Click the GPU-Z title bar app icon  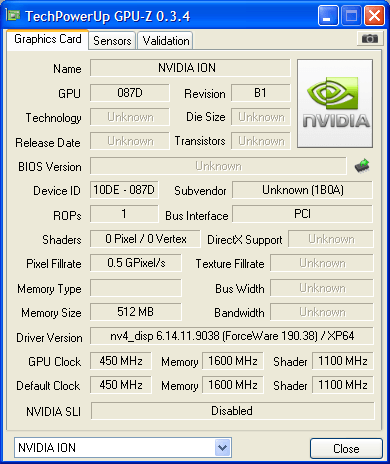pos(13,15)
